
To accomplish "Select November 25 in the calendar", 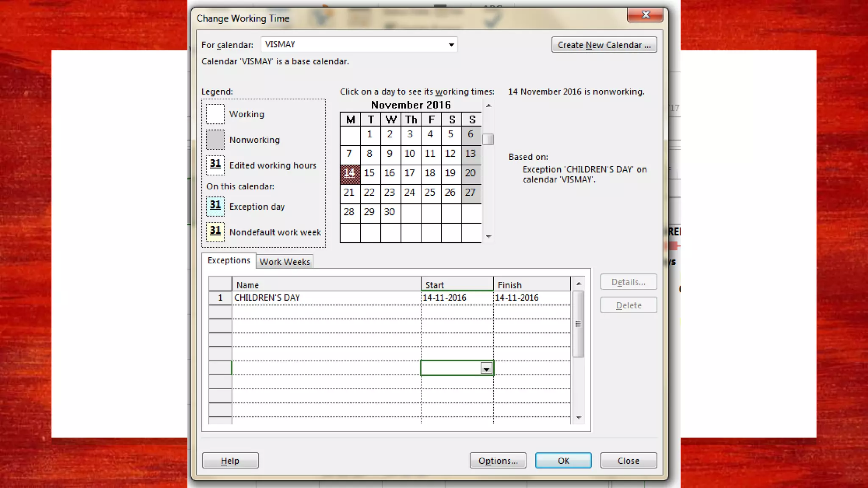I will [x=430, y=193].
